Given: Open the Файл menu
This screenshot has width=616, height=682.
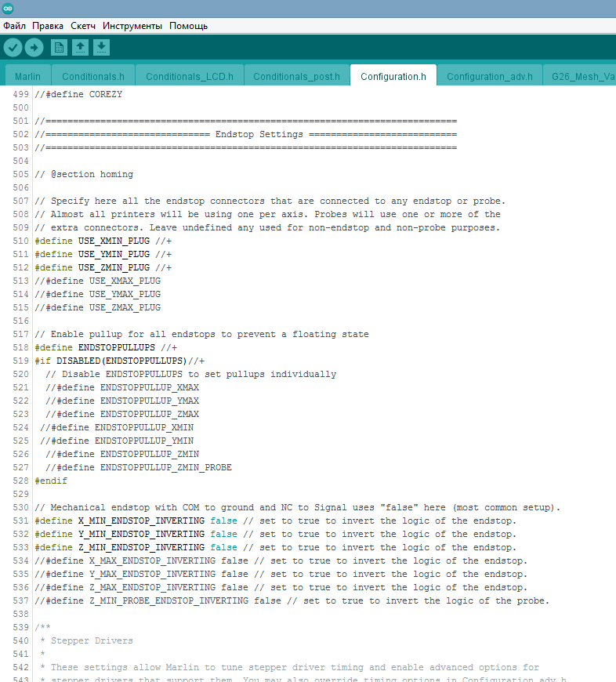Looking at the screenshot, I should (x=14, y=26).
